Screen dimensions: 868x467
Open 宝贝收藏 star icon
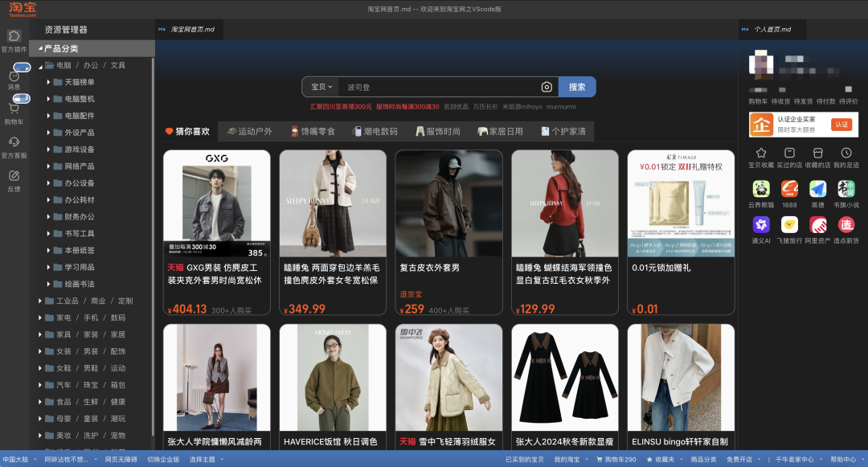pos(761,153)
